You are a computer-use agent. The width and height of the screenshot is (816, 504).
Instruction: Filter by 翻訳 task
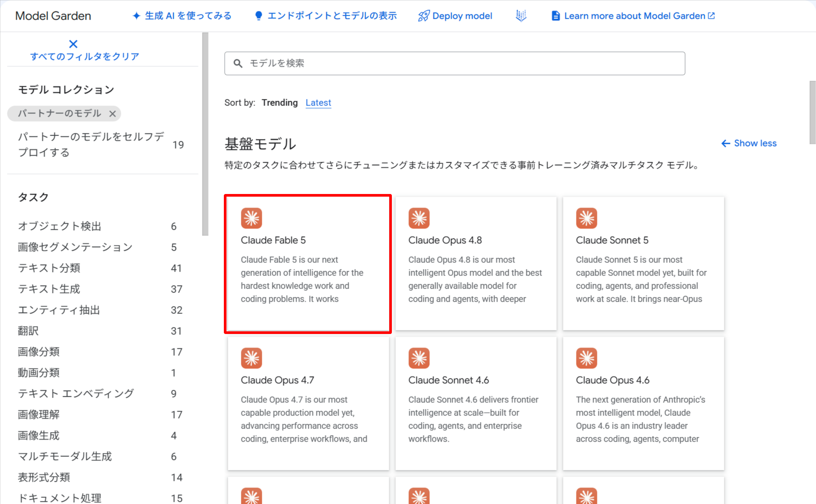28,331
